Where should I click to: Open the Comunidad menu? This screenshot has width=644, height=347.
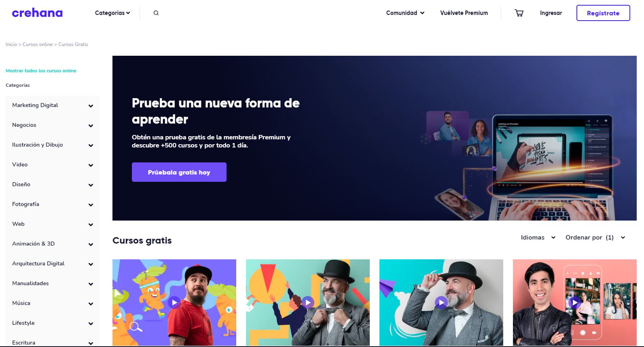coord(405,13)
